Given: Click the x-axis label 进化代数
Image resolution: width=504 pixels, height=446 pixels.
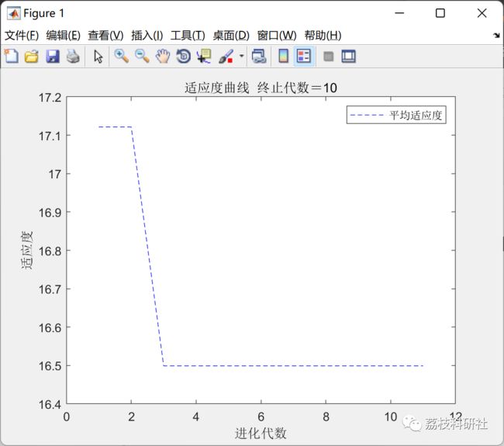Looking at the screenshot, I should click(261, 433).
